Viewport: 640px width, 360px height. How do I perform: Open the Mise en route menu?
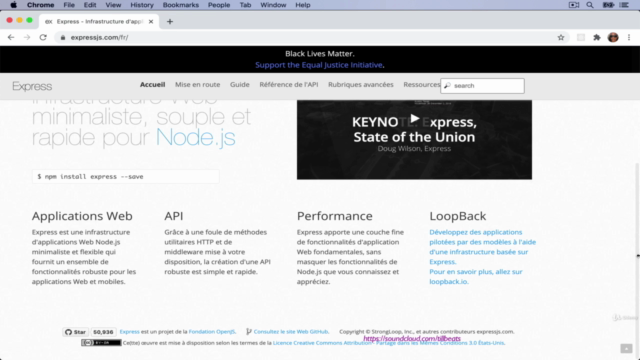198,84
